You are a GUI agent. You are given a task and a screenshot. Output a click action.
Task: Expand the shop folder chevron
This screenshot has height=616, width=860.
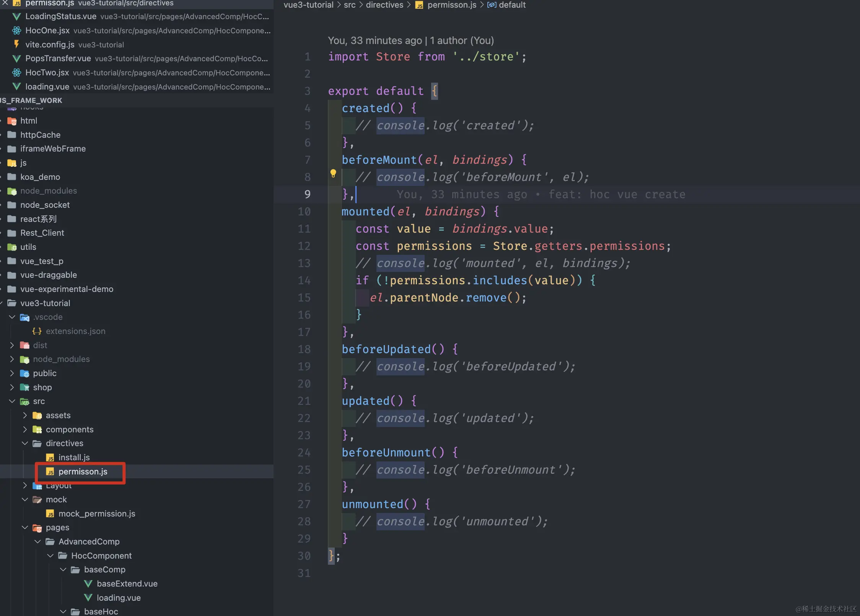pyautogui.click(x=12, y=388)
